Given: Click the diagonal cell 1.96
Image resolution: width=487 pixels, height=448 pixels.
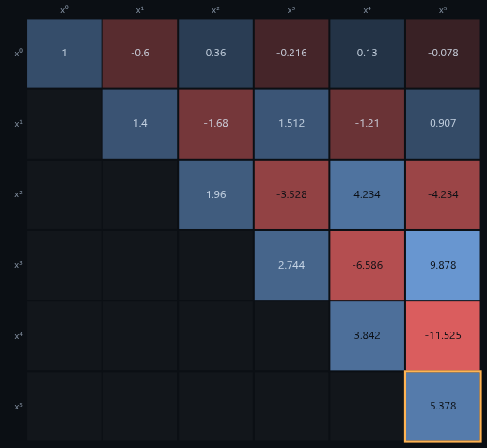Looking at the screenshot, I should pyautogui.click(x=215, y=194).
